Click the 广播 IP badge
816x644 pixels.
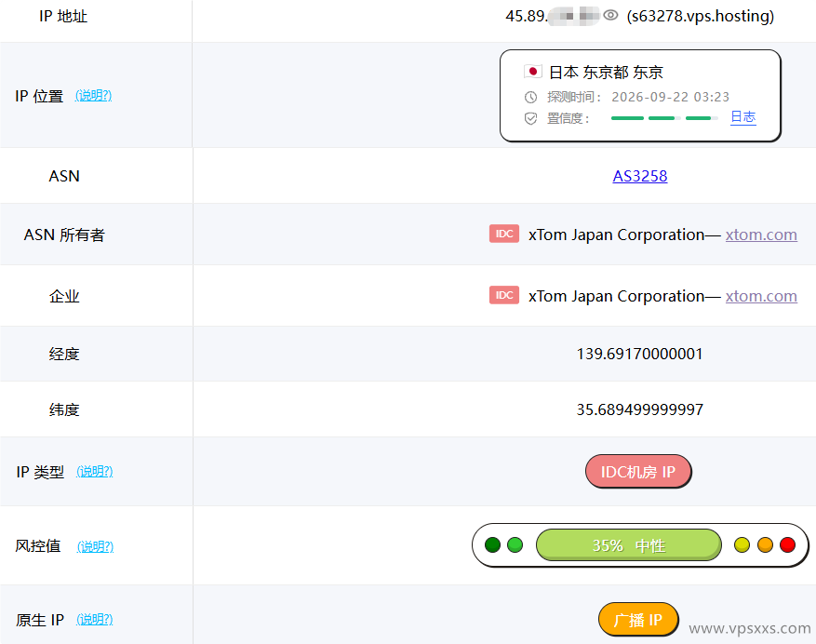click(x=638, y=620)
